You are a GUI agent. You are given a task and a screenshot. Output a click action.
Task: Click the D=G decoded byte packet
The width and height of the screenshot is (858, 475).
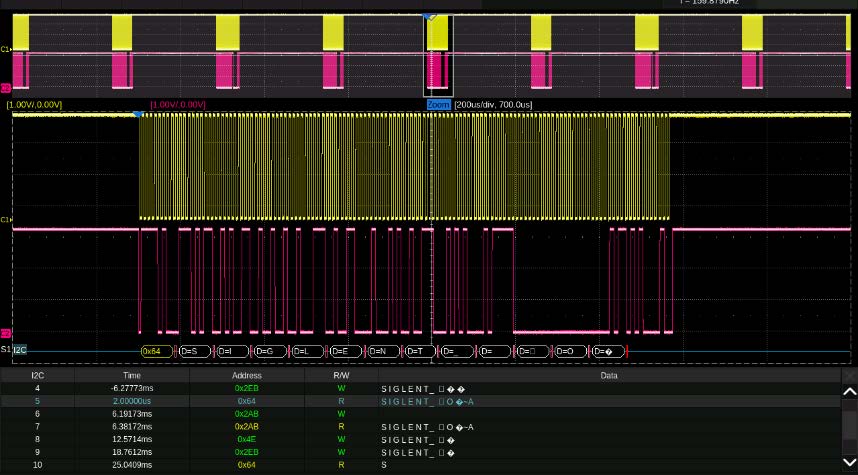coord(269,351)
